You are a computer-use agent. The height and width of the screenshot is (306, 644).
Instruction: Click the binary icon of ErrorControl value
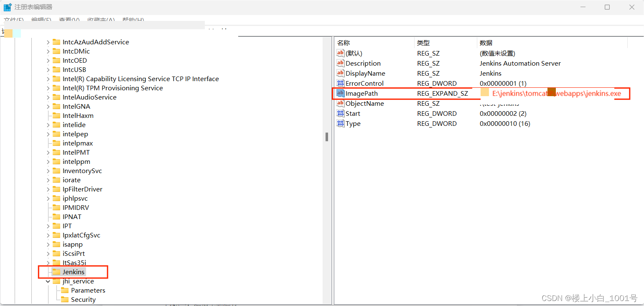coord(340,83)
